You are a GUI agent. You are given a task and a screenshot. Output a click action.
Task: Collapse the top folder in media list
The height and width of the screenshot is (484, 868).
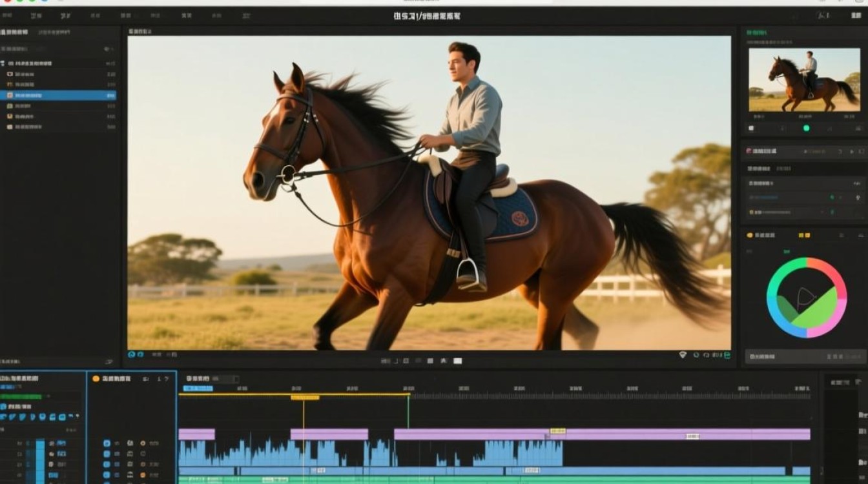[3, 63]
